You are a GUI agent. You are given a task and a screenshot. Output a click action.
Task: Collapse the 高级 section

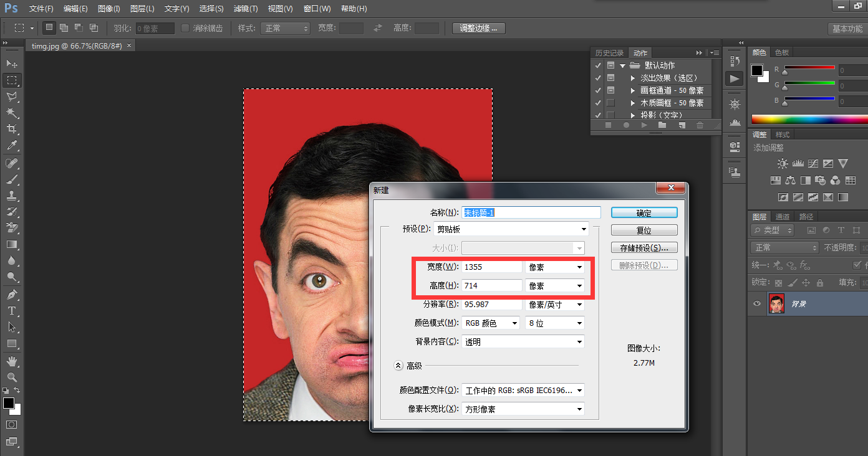(398, 366)
